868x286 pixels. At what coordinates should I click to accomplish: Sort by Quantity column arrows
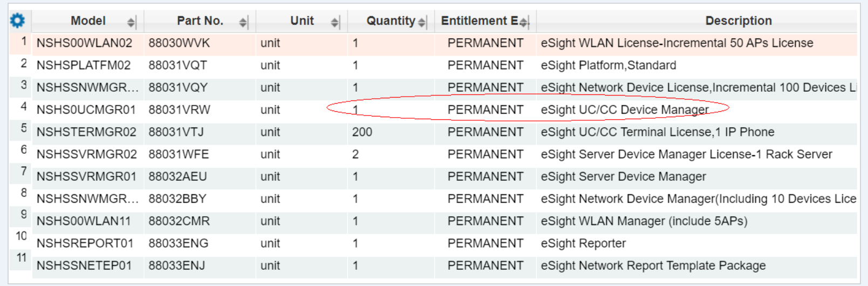[422, 22]
